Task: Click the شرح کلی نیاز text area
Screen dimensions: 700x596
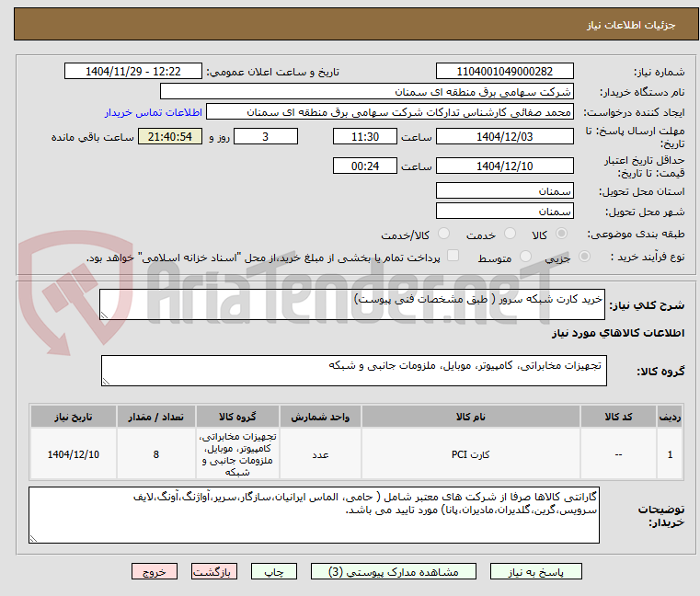Action: click(351, 304)
